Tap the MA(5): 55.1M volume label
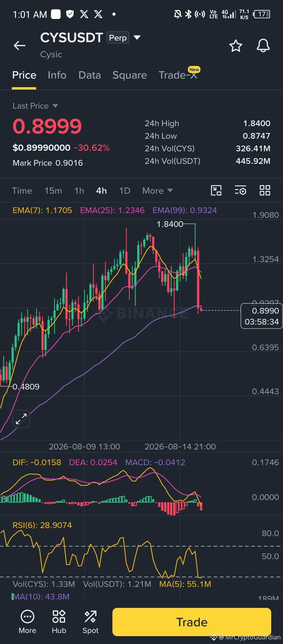The width and height of the screenshot is (283, 644). tap(185, 584)
